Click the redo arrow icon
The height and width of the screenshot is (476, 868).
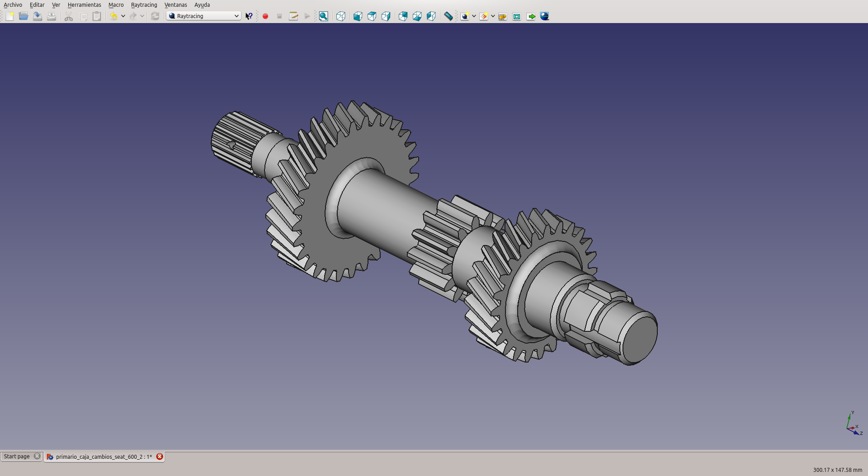(x=133, y=16)
